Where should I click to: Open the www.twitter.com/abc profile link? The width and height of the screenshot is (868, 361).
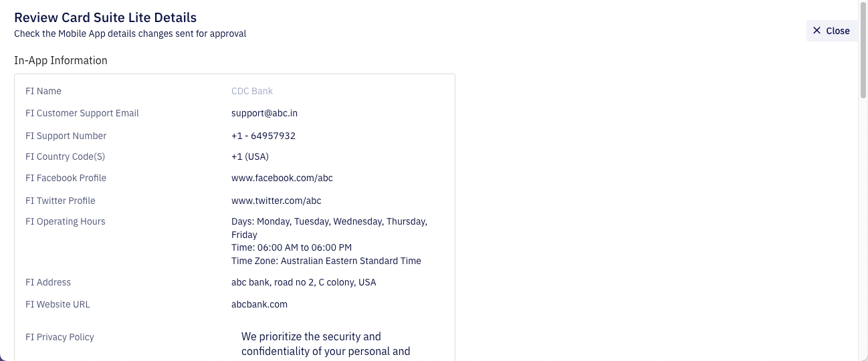coord(276,201)
